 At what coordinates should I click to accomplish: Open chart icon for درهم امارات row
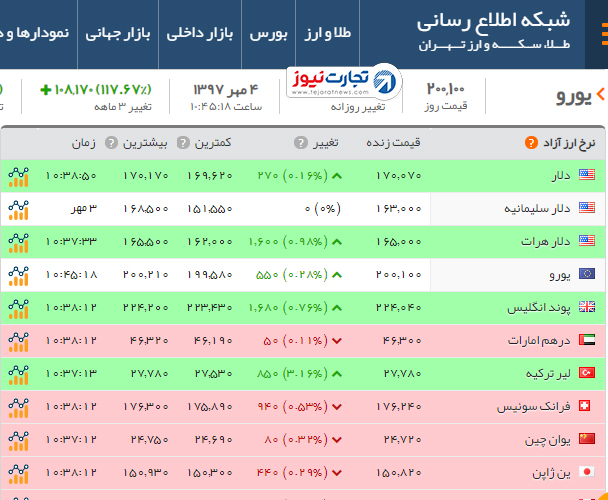pos(19,342)
